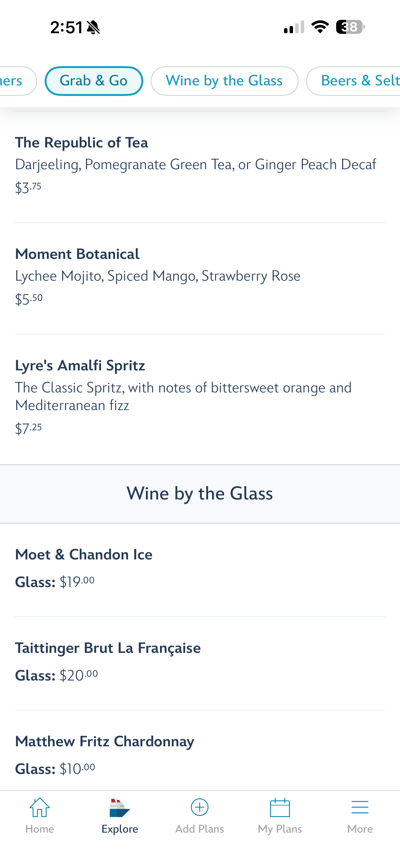The height and width of the screenshot is (868, 400).
Task: Tap Lyre's Amalfi Spritz item
Action: [80, 366]
